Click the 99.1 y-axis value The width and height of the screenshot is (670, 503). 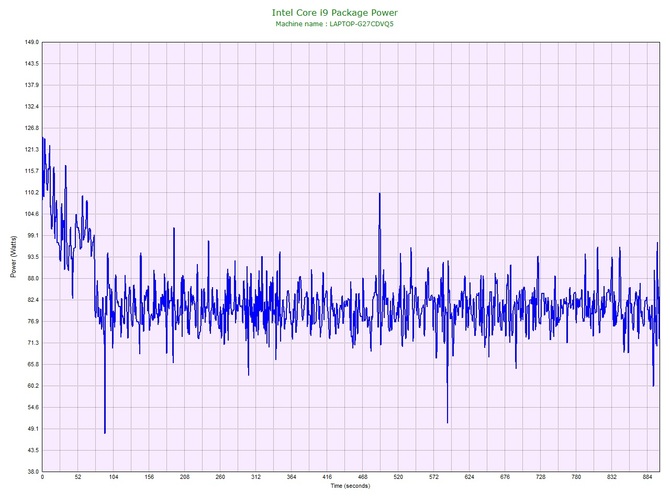pos(33,235)
